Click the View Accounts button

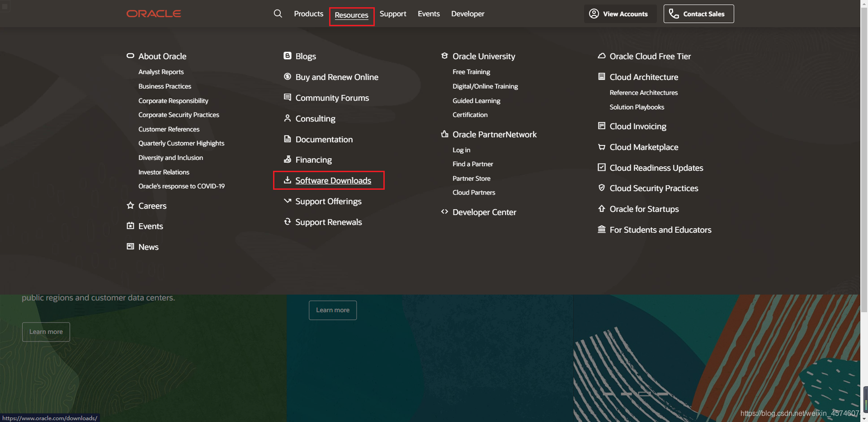click(620, 14)
